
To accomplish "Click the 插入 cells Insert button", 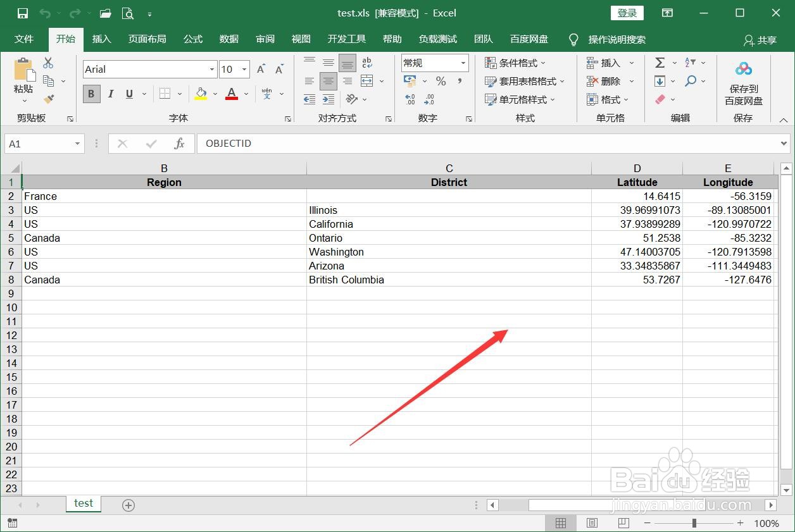I will pos(611,63).
